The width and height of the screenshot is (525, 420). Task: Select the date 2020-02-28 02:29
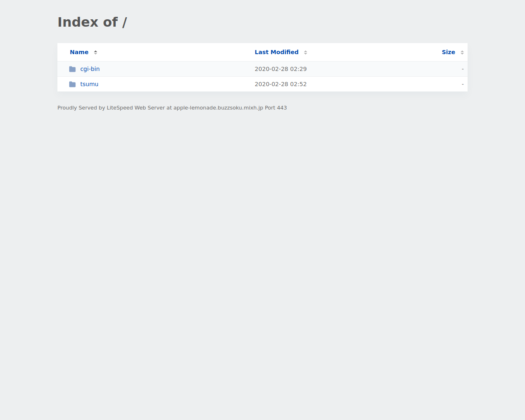click(x=281, y=69)
